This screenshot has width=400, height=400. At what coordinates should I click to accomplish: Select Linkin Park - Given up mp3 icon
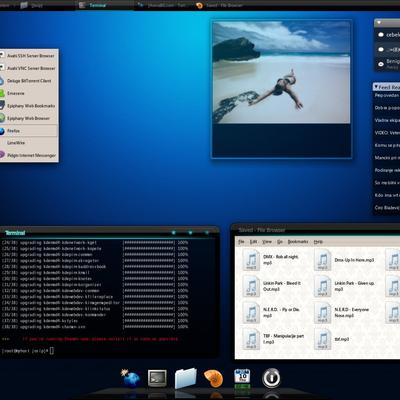322,286
